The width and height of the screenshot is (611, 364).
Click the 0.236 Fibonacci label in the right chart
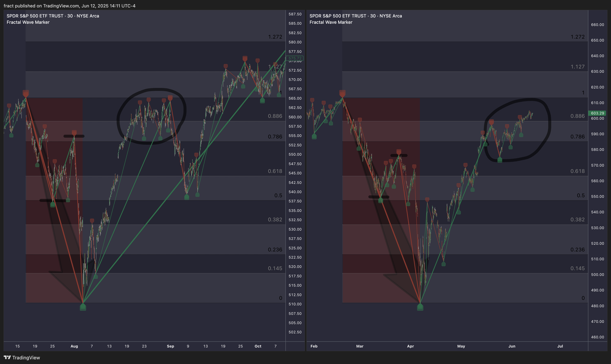pos(578,250)
